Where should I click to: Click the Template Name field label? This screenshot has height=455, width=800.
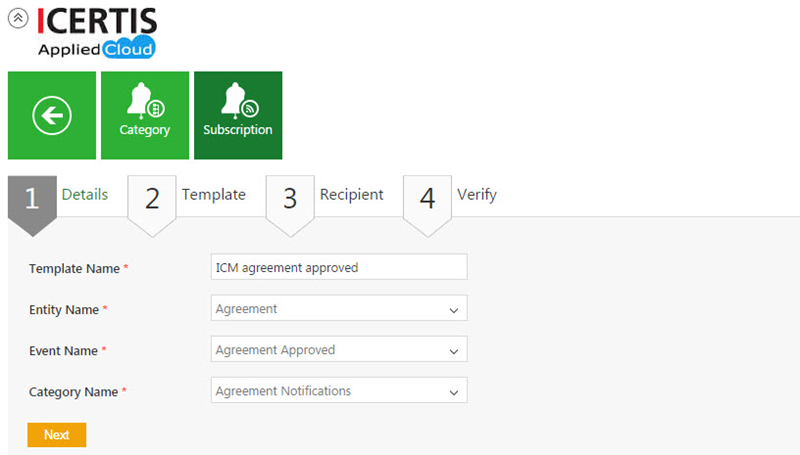[75, 269]
